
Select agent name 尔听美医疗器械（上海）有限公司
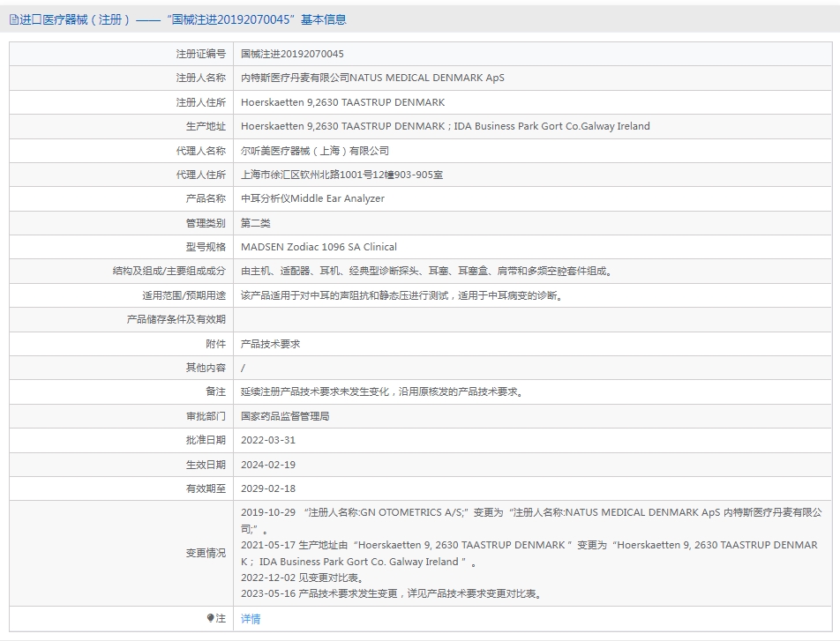coord(314,151)
